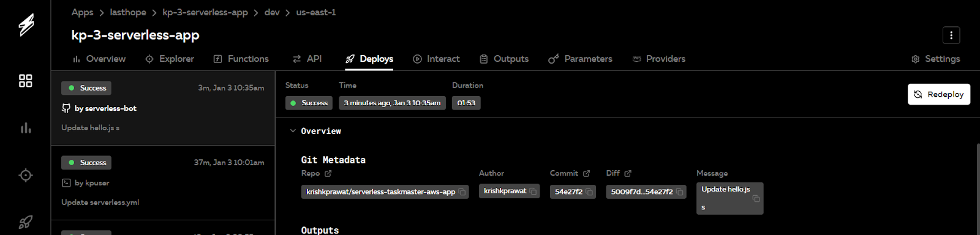Click the 3 minutes ago timestamp value
The height and width of the screenshot is (235, 980).
coord(392,103)
